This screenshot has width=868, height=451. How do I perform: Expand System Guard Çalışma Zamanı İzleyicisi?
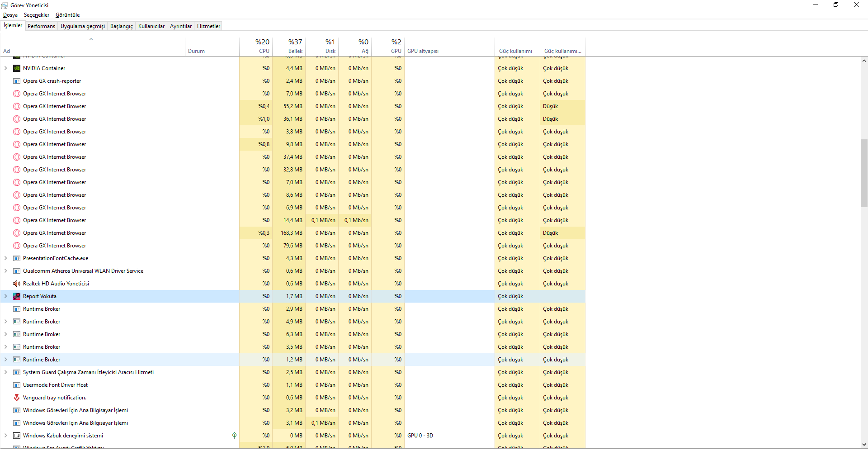pyautogui.click(x=5, y=372)
